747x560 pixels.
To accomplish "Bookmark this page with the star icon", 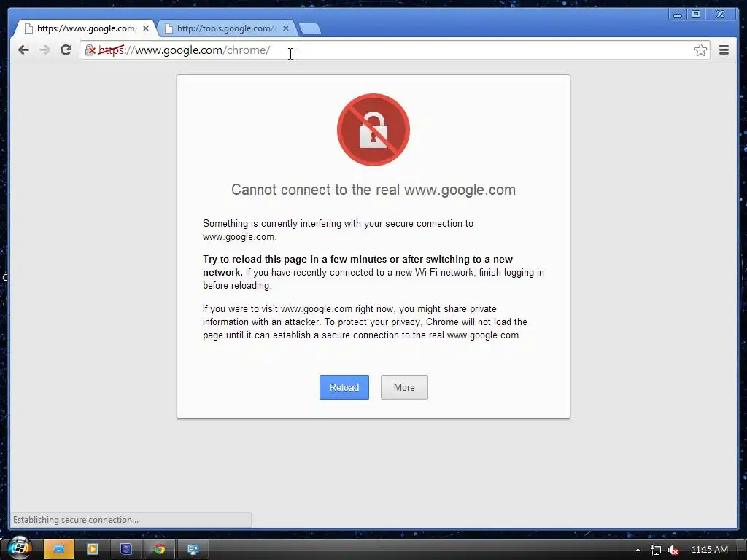I will point(700,50).
